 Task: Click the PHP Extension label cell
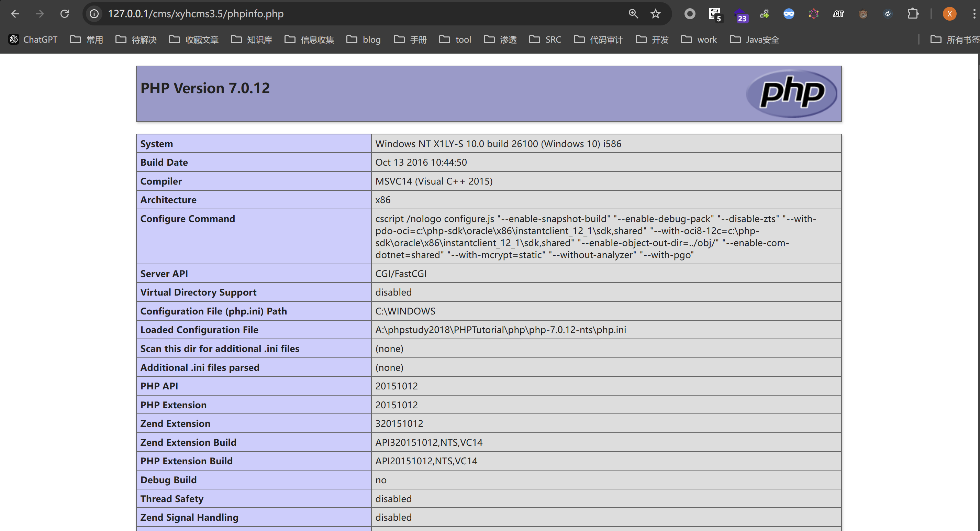[254, 405]
